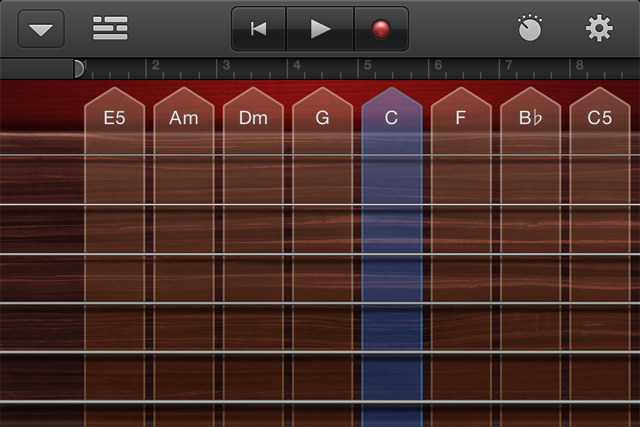This screenshot has width=640, height=427.
Task: Click the playhead marker at bar 1
Action: click(79, 69)
